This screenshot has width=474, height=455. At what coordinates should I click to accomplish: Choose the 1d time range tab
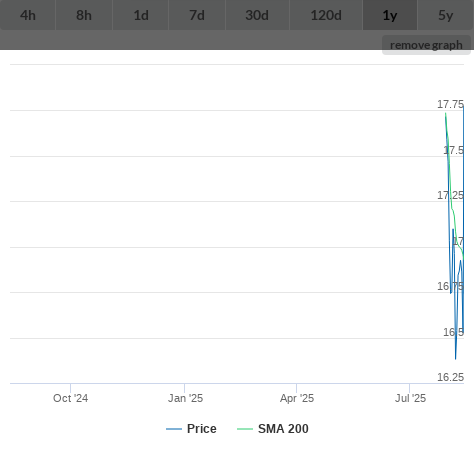point(141,15)
